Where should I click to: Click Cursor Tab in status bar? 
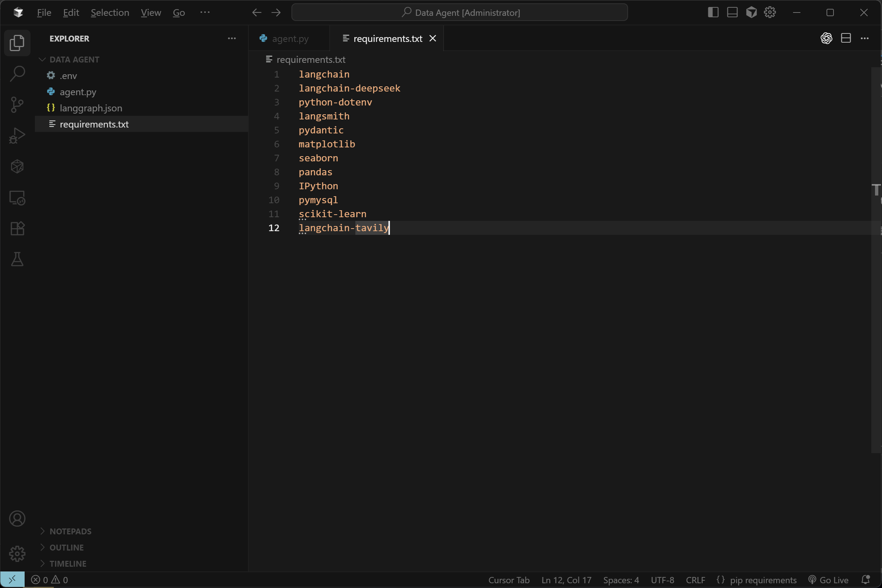509,580
